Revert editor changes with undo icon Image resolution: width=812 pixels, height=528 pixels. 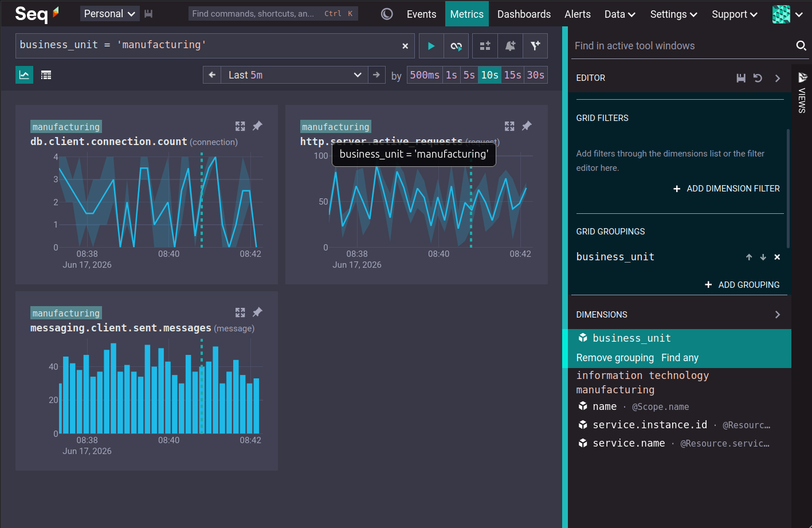point(758,78)
